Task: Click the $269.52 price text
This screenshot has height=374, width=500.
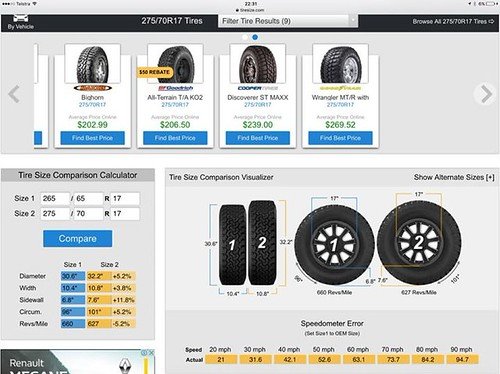Action: [340, 125]
